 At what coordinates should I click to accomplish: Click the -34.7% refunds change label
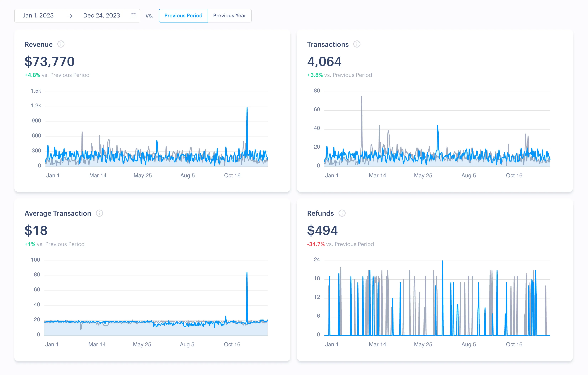coord(316,244)
